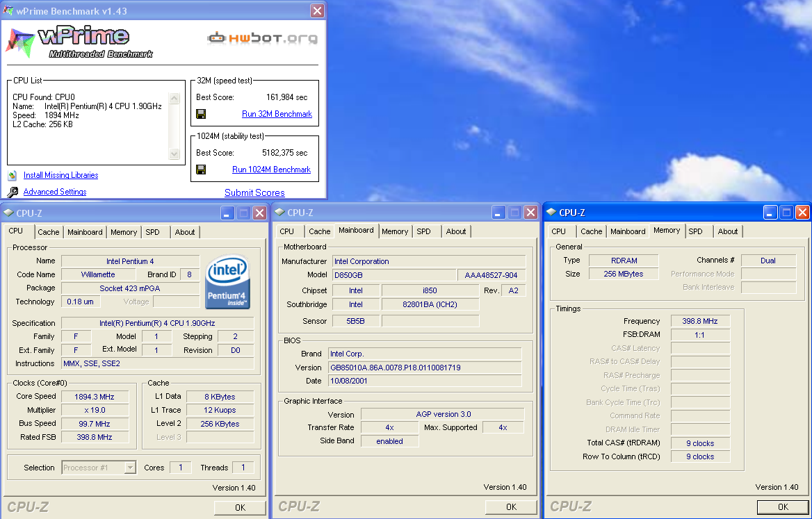Close the wPrime Benchmark window
This screenshot has height=519, width=812.
point(318,11)
